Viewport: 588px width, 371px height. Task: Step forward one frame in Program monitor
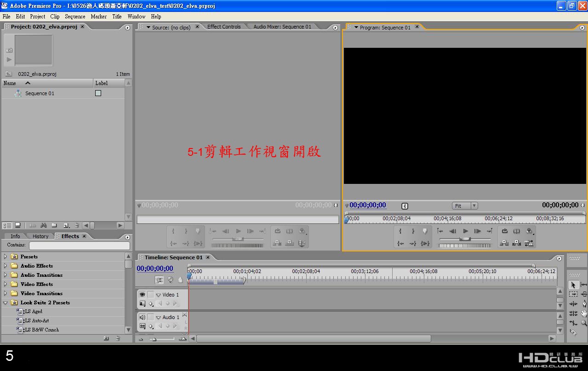coord(478,231)
